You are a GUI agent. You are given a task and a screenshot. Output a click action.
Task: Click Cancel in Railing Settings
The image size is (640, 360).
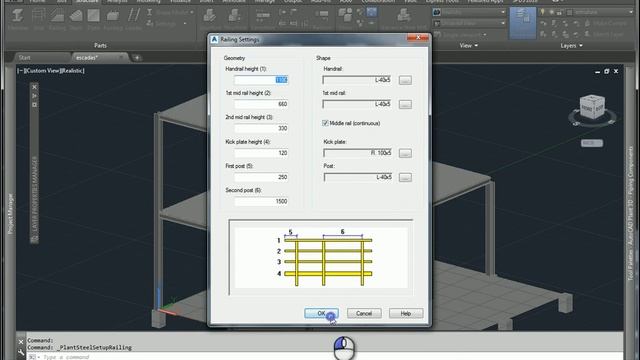364,313
